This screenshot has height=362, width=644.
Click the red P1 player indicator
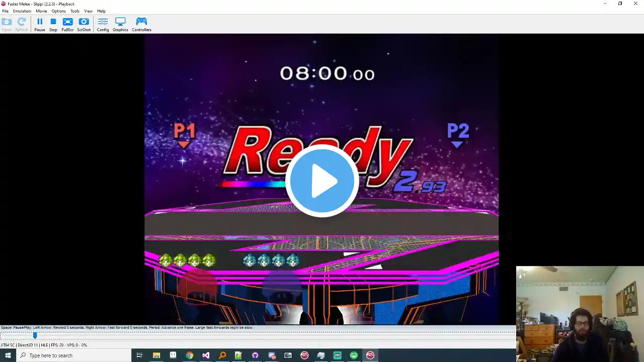[x=184, y=135]
